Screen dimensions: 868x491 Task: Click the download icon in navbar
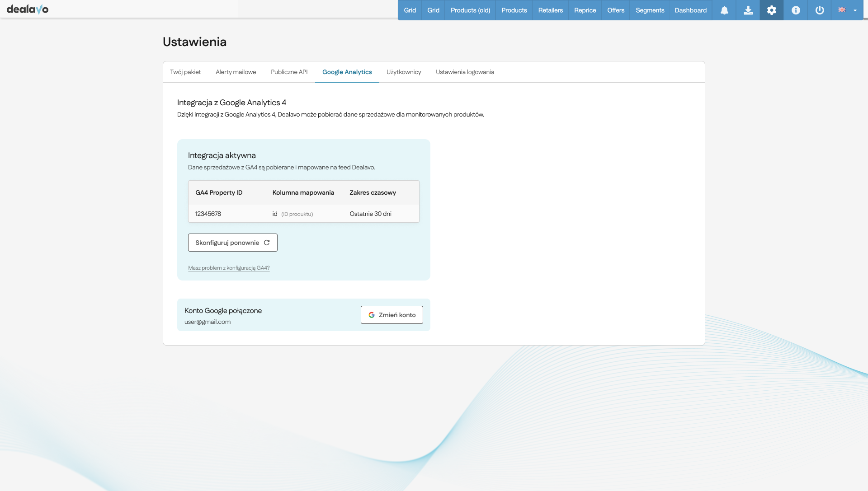748,10
